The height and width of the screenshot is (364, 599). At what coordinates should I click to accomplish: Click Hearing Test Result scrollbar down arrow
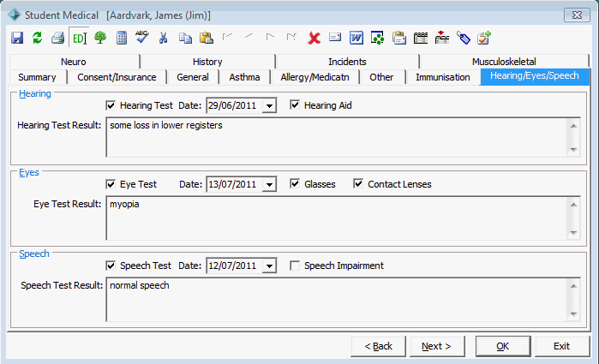pyautogui.click(x=573, y=150)
